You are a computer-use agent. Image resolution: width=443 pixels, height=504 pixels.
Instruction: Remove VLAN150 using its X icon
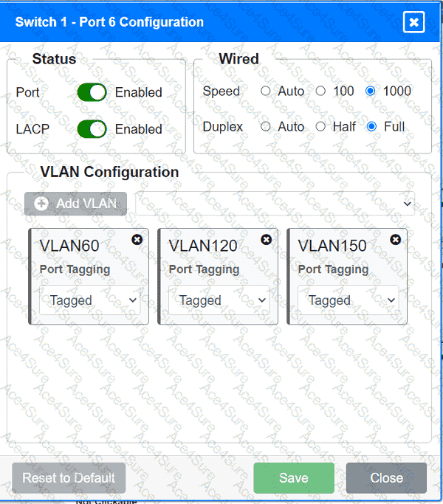(395, 240)
